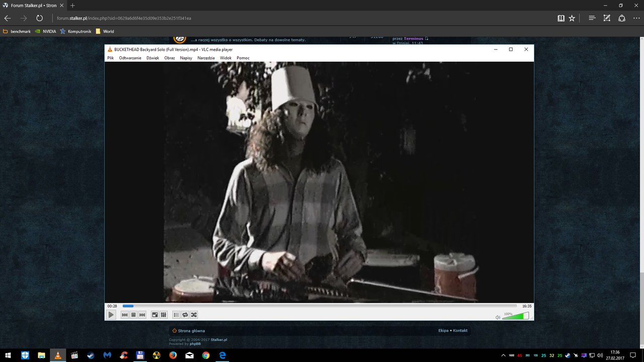The image size is (644, 362).
Task: Close the Forum Stalker.pl browser tab
Action: tap(61, 6)
